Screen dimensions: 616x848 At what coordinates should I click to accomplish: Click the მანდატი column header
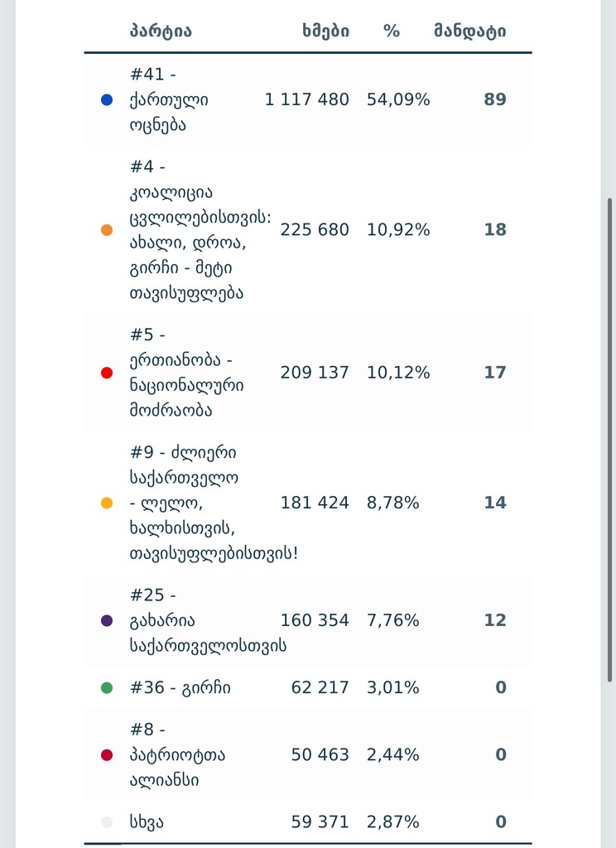point(470,31)
